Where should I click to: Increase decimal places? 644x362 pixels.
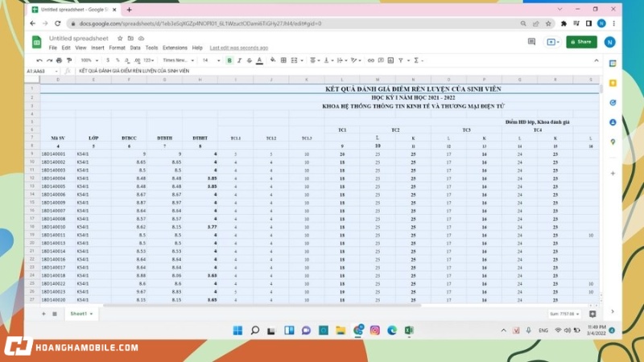tap(137, 60)
